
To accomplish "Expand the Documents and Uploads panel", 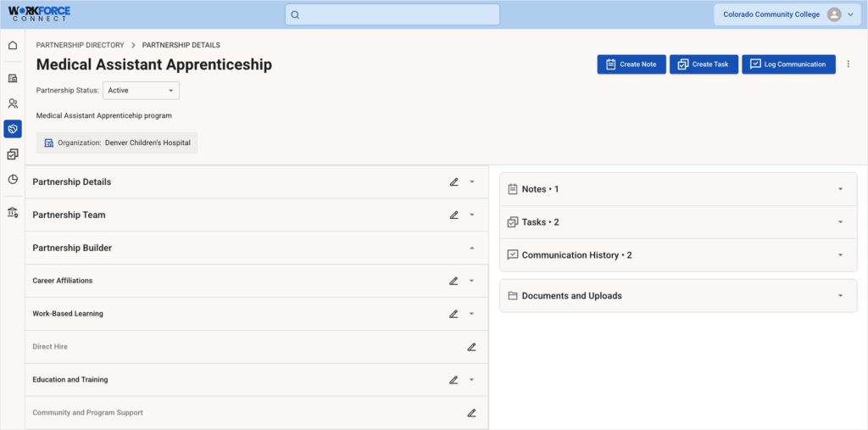I will point(840,296).
